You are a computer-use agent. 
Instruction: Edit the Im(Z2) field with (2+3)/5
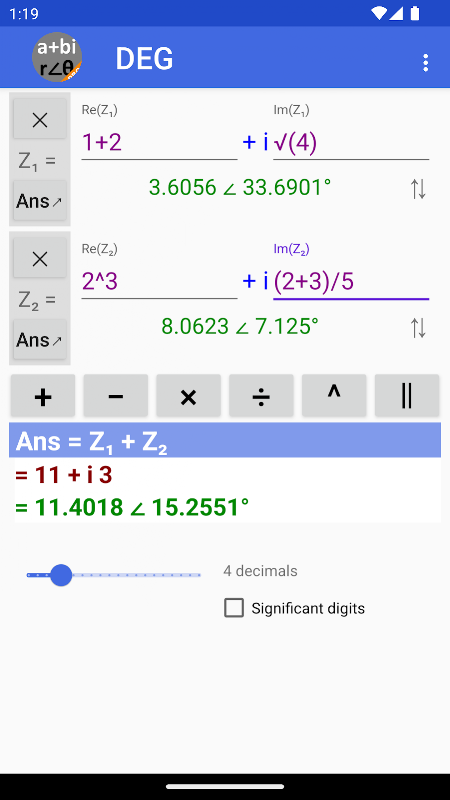[351, 282]
